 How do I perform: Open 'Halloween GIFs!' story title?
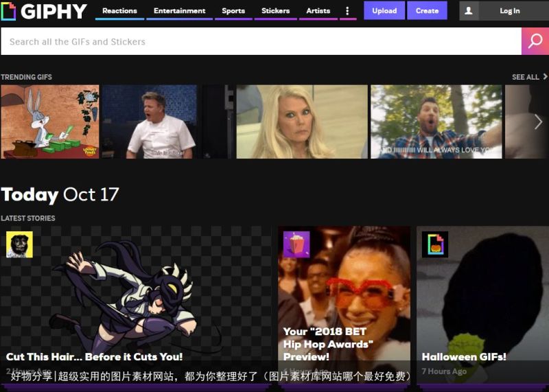[464, 356]
